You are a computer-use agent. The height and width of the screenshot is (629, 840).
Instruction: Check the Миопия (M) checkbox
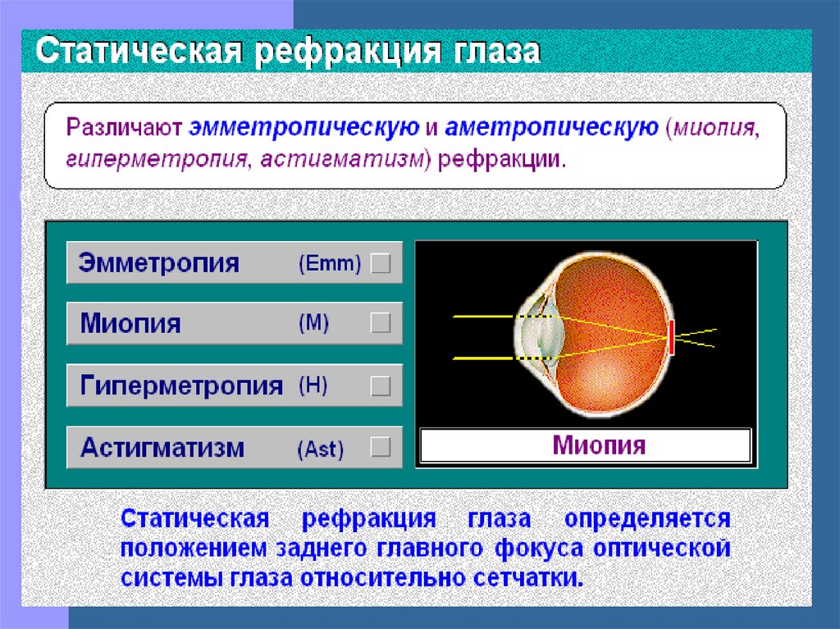(381, 323)
